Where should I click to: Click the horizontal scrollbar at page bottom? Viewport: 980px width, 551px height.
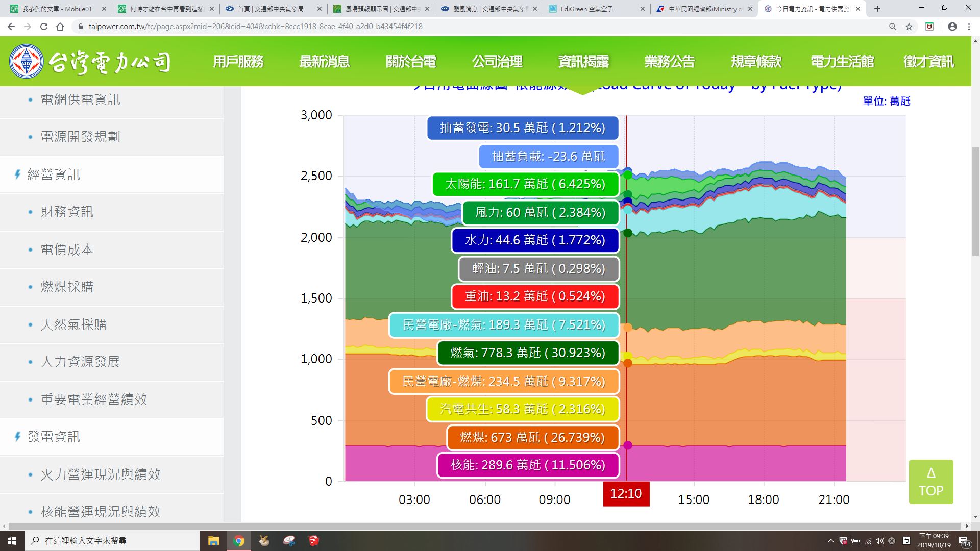[x=485, y=526]
